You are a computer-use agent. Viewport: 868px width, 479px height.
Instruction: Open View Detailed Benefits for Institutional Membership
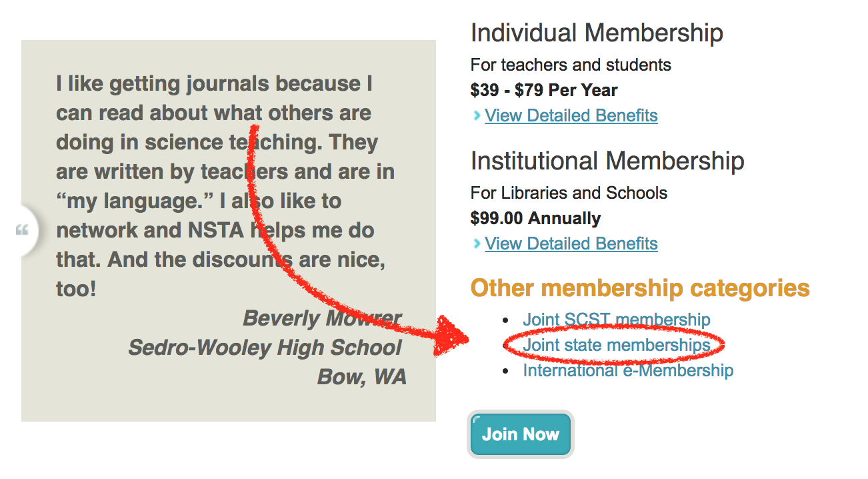pyautogui.click(x=571, y=244)
